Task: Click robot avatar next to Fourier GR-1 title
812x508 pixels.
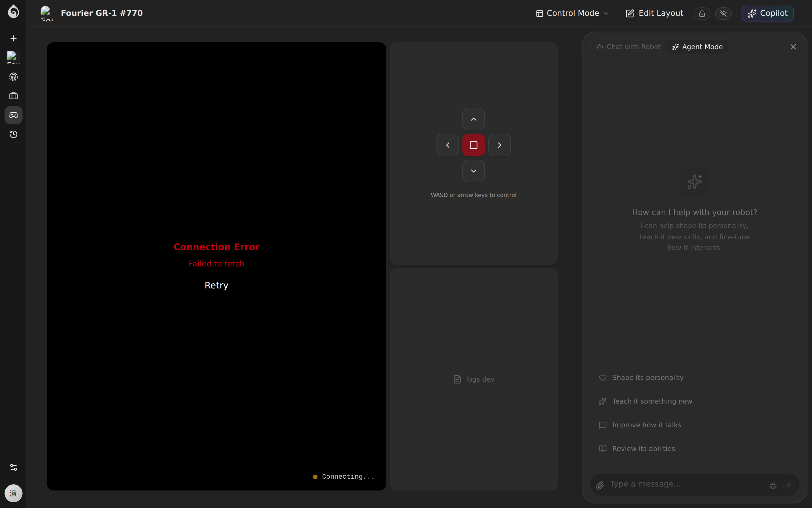Action: click(47, 13)
